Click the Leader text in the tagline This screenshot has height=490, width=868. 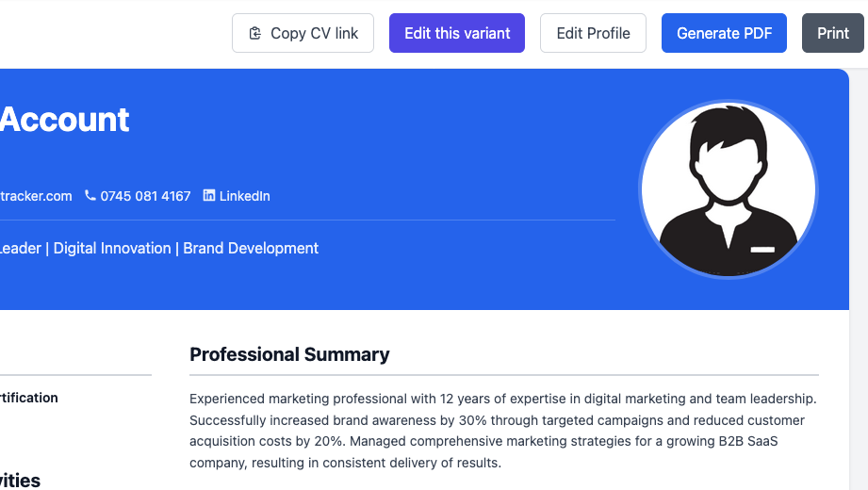point(21,249)
